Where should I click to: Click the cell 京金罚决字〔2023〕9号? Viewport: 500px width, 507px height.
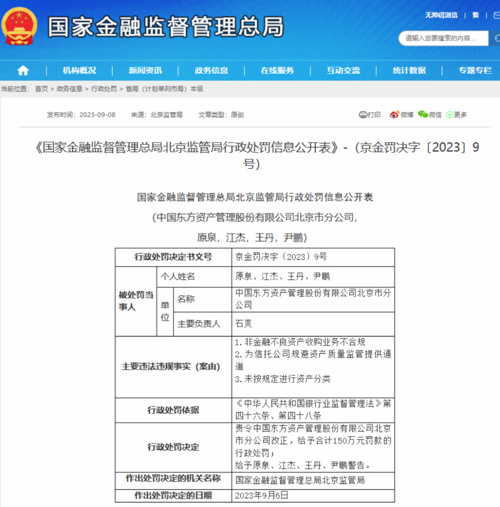[x=313, y=257]
